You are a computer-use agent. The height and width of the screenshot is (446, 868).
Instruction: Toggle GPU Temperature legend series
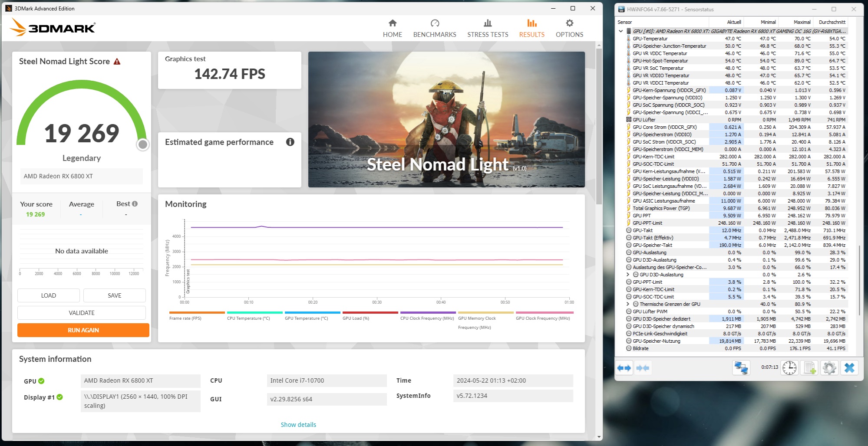(x=312, y=316)
